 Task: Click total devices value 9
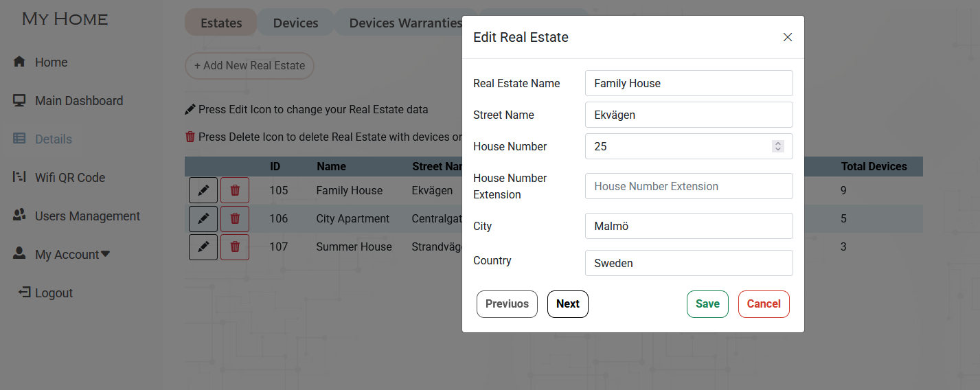coord(843,190)
